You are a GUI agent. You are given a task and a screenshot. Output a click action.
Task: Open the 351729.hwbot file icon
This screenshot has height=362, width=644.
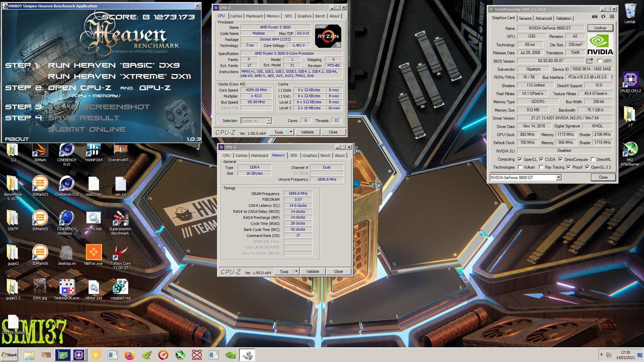point(13,324)
